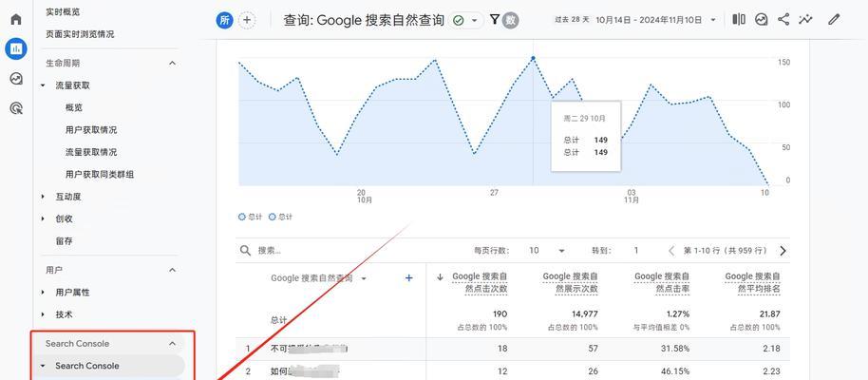
Task: Open the Advertising cursor icon
Action: click(16, 108)
